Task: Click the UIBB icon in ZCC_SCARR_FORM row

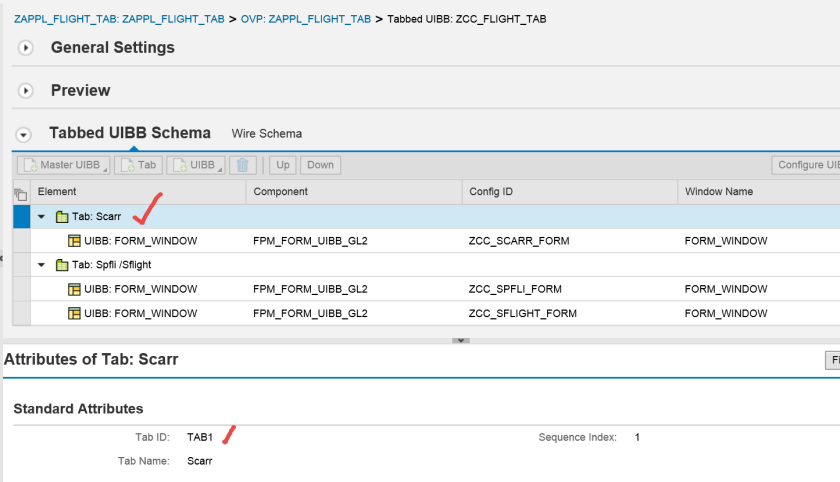Action: point(74,241)
